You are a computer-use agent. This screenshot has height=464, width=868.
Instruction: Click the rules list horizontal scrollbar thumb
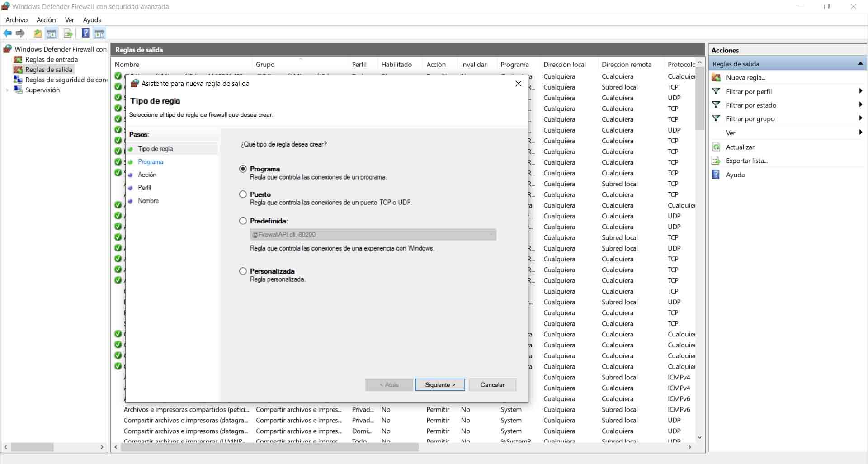click(x=270, y=447)
